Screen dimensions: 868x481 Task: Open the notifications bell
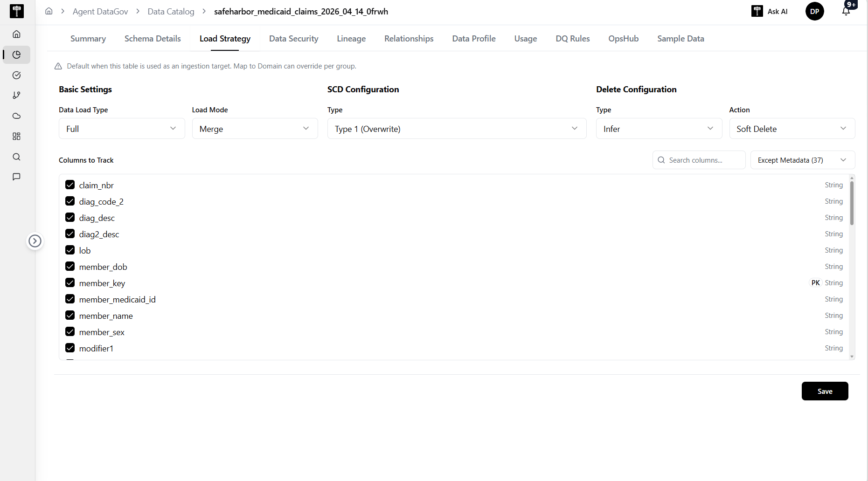846,11
